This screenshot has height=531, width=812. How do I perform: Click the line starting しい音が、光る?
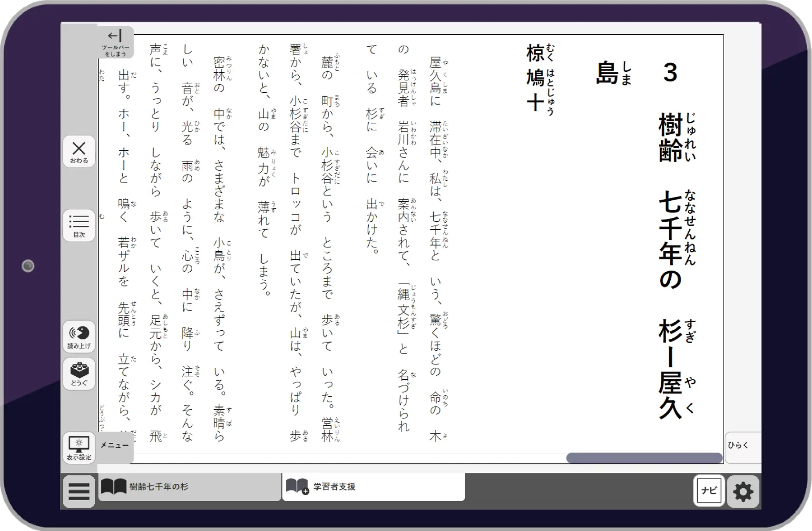[190, 243]
